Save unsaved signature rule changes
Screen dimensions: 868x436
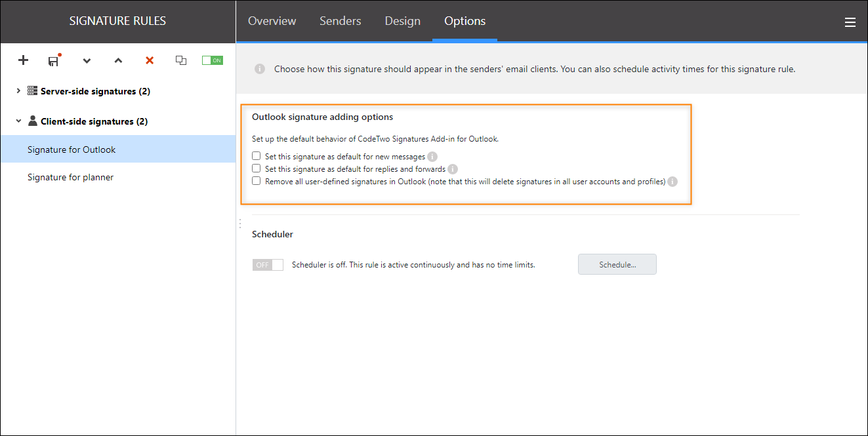54,60
